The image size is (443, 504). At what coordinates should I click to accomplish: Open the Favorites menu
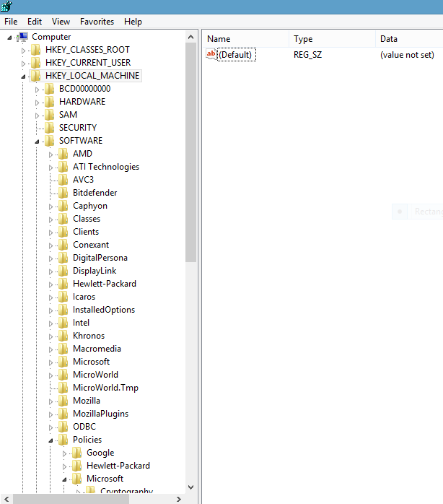point(97,22)
